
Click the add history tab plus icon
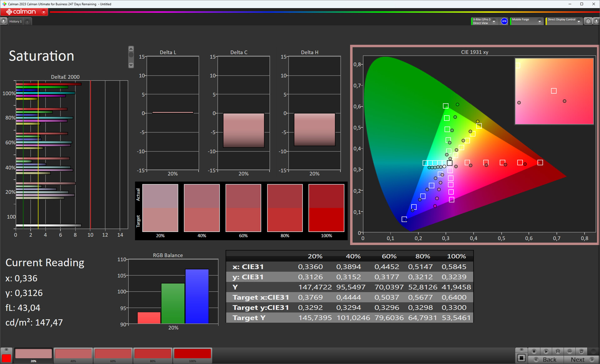(x=27, y=22)
